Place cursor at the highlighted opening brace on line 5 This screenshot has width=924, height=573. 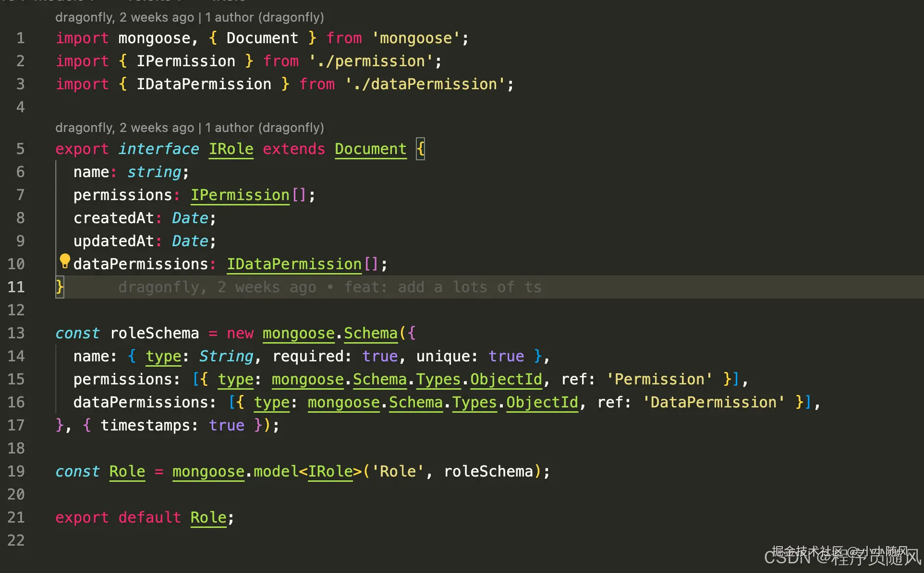420,149
